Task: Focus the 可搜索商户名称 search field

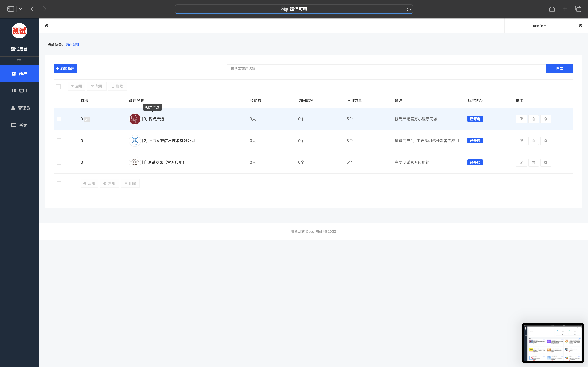Action: [x=386, y=69]
